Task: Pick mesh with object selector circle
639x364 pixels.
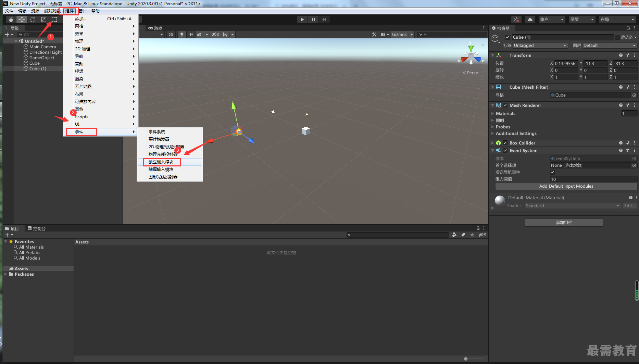Action: pos(634,95)
